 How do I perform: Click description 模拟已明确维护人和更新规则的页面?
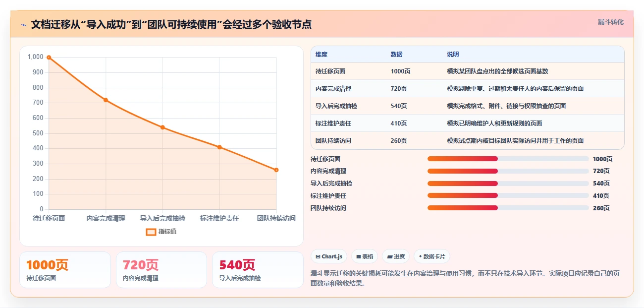494,123
